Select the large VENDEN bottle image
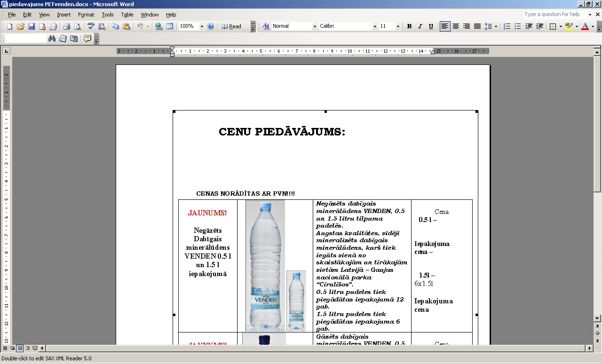 point(265,266)
